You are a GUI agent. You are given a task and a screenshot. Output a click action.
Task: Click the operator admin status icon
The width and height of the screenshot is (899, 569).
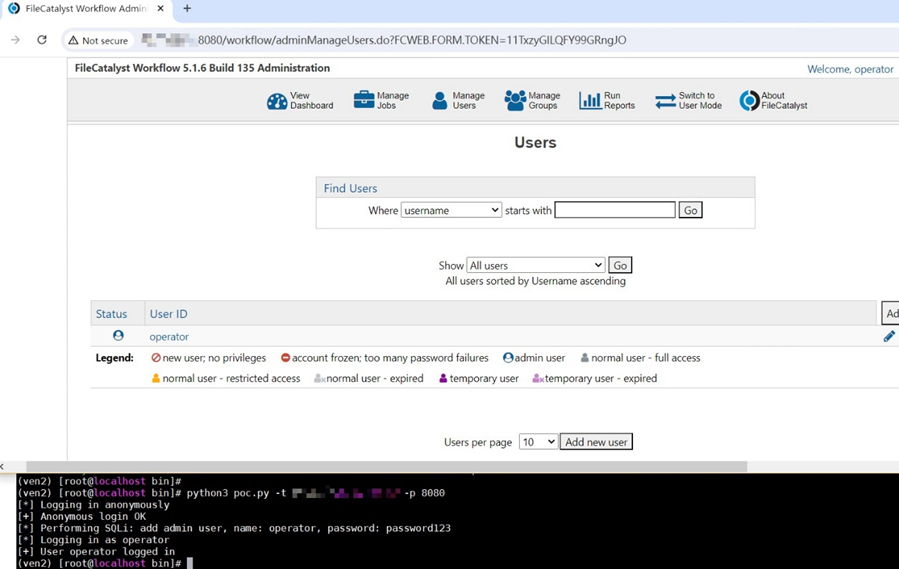[118, 336]
